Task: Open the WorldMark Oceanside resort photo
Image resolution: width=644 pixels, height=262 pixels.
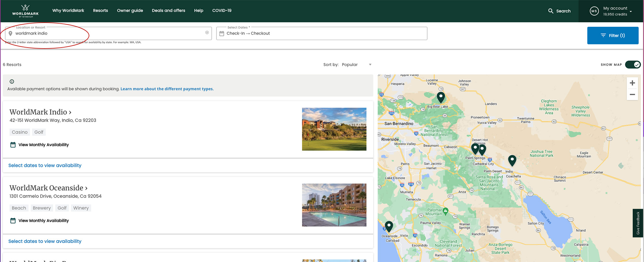Action: click(334, 205)
